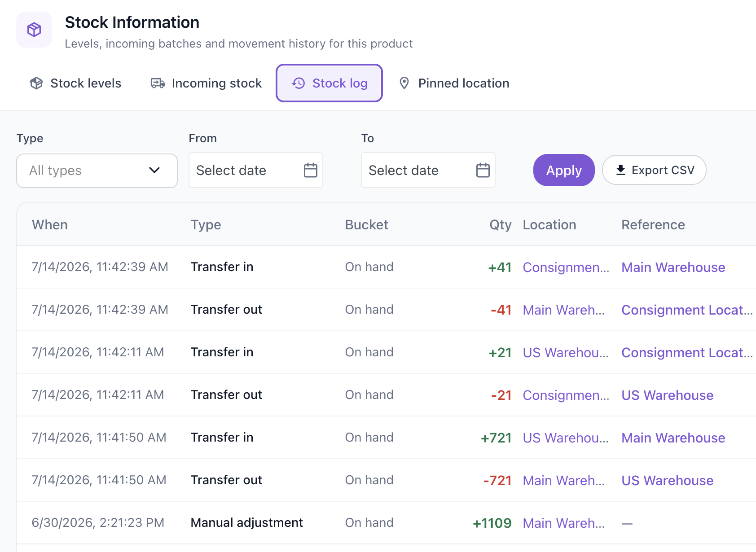756x552 pixels.
Task: Click Transfer out for the -721 row
Action: tap(226, 480)
